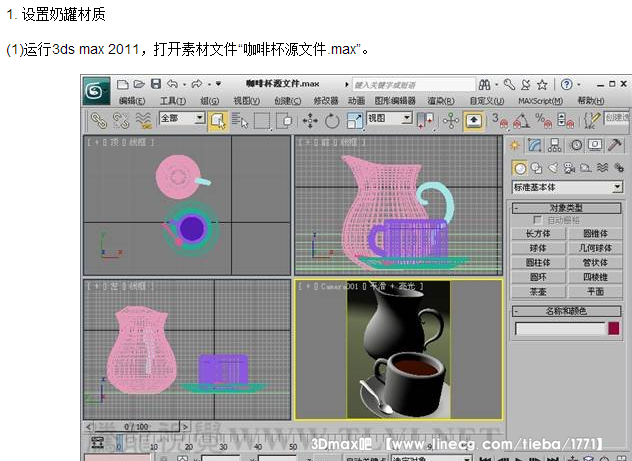Image resolution: width=632 pixels, height=461 pixels.
Task: Click the key-shaped Subscription Center icon
Action: pos(509,84)
